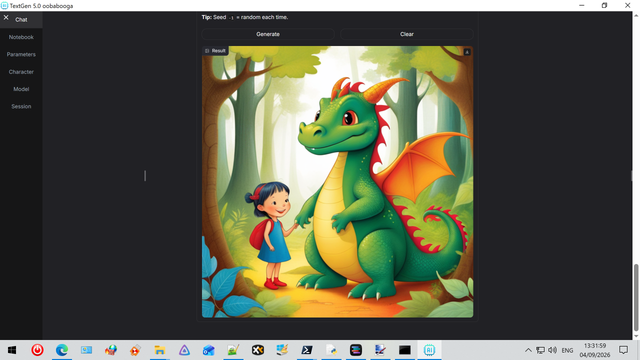Select the TextGen AI taskbar icon
Image resolution: width=640 pixels, height=360 pixels.
[x=429, y=350]
